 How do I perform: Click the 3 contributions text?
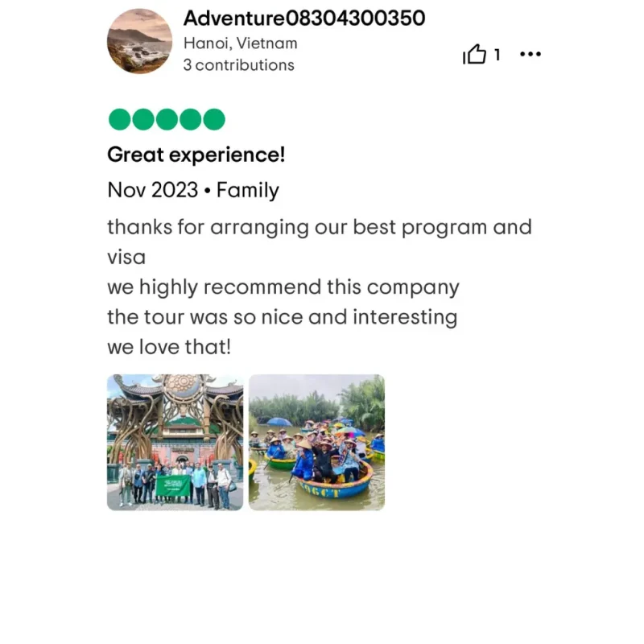click(238, 65)
